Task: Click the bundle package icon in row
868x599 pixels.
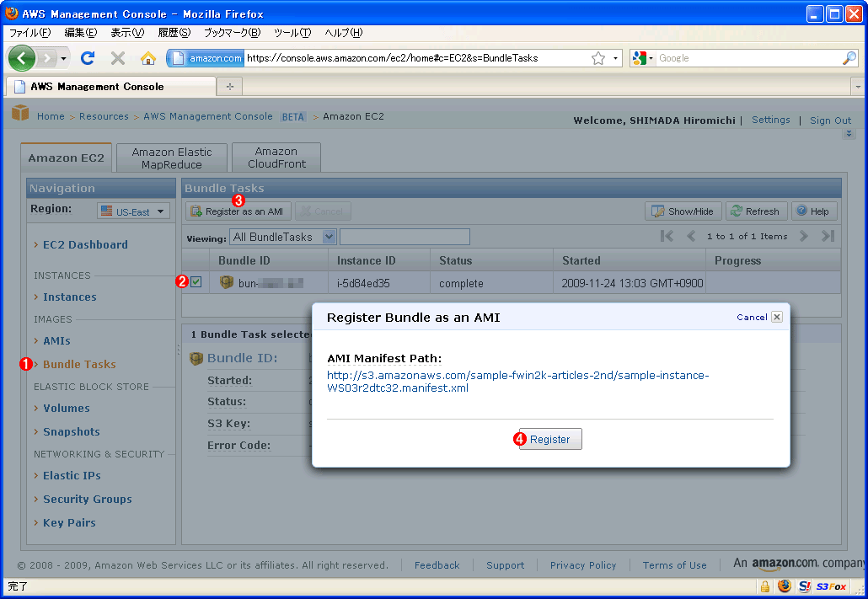Action: pyautogui.click(x=227, y=282)
